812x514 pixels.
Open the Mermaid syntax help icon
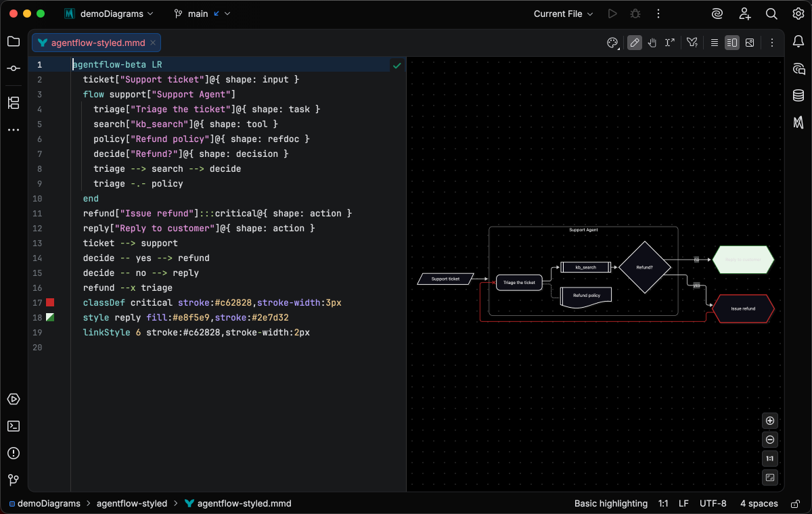(692, 43)
